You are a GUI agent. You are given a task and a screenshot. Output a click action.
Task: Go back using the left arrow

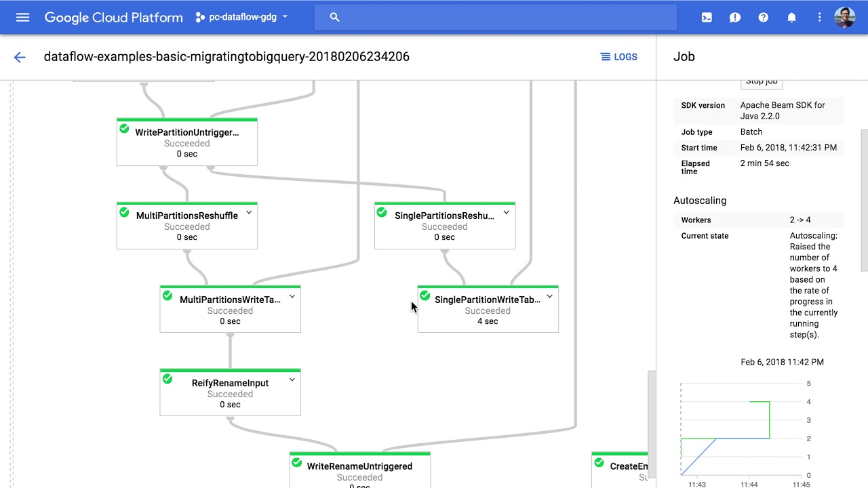coord(20,57)
